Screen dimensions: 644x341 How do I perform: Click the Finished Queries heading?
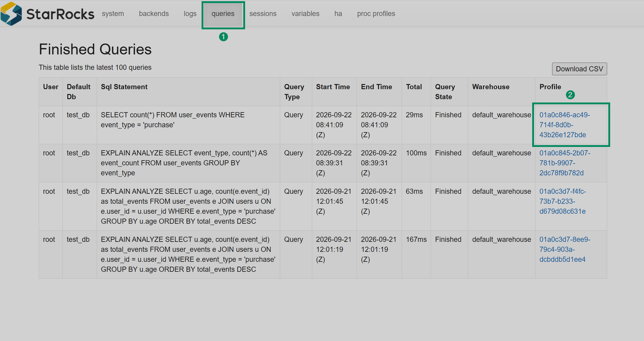tap(95, 49)
